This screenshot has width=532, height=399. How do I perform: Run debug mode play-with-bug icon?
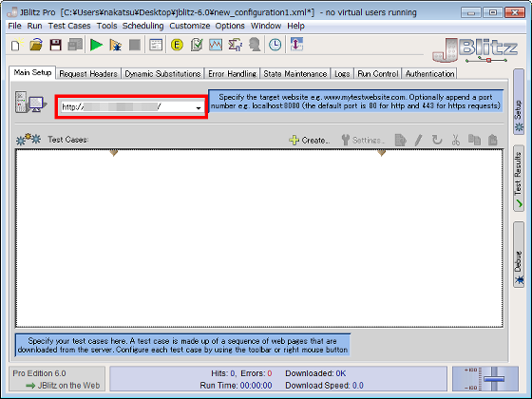click(116, 46)
